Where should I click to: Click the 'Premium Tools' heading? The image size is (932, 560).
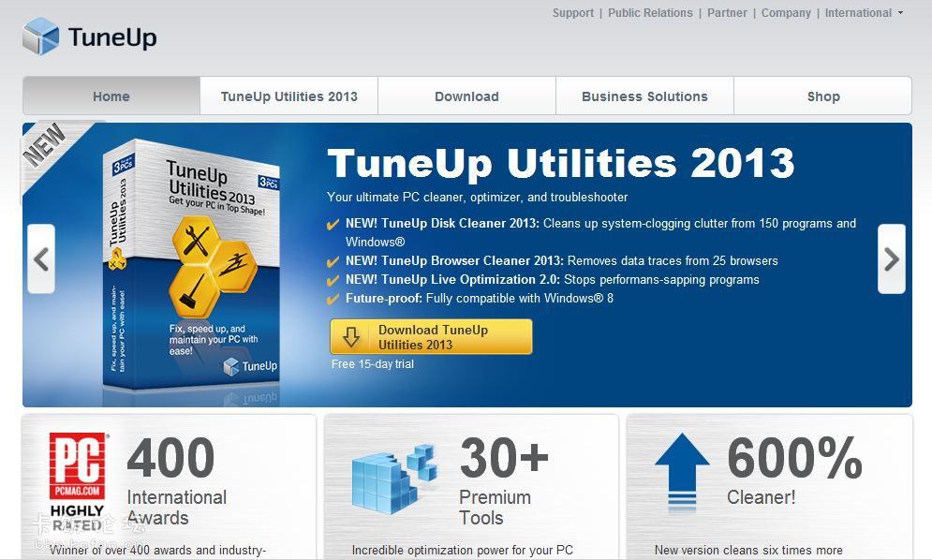click(496, 508)
